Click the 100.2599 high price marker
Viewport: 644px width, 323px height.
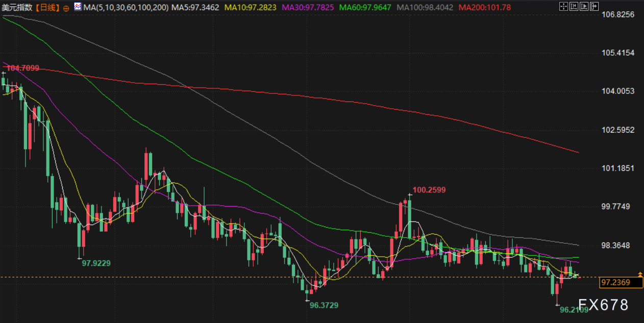pyautogui.click(x=429, y=190)
